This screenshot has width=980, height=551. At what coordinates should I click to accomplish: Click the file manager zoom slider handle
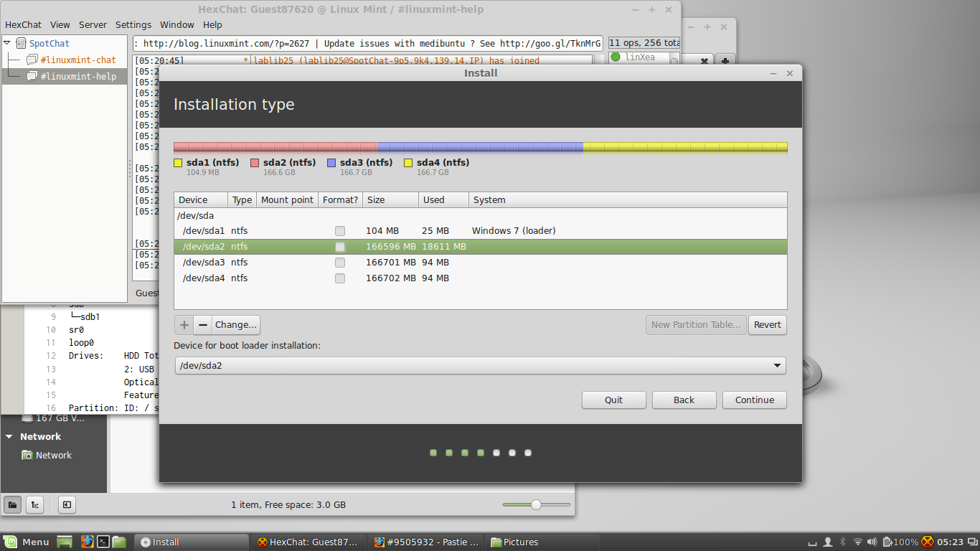[536, 505]
